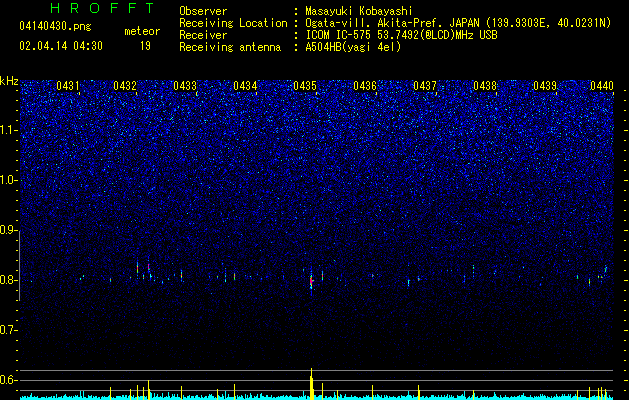Click the 1.1 kHz axis label
This screenshot has width=629, height=400.
(8, 130)
